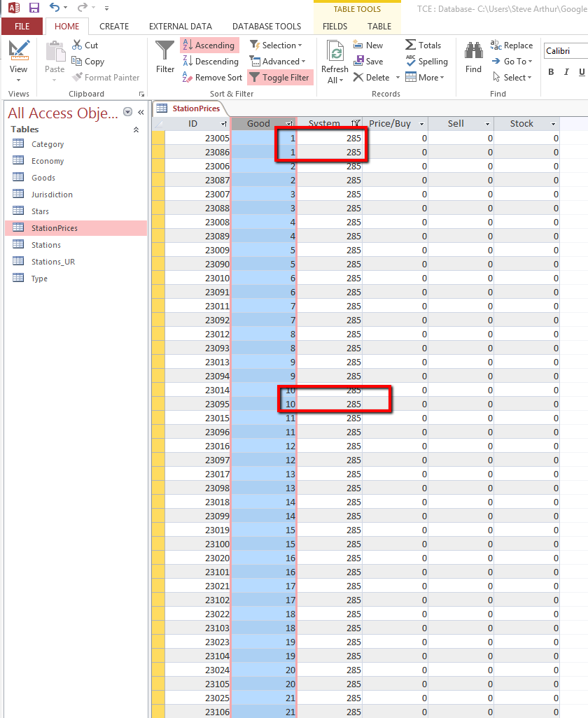Open the Clipboard dialog launcher

(x=141, y=94)
